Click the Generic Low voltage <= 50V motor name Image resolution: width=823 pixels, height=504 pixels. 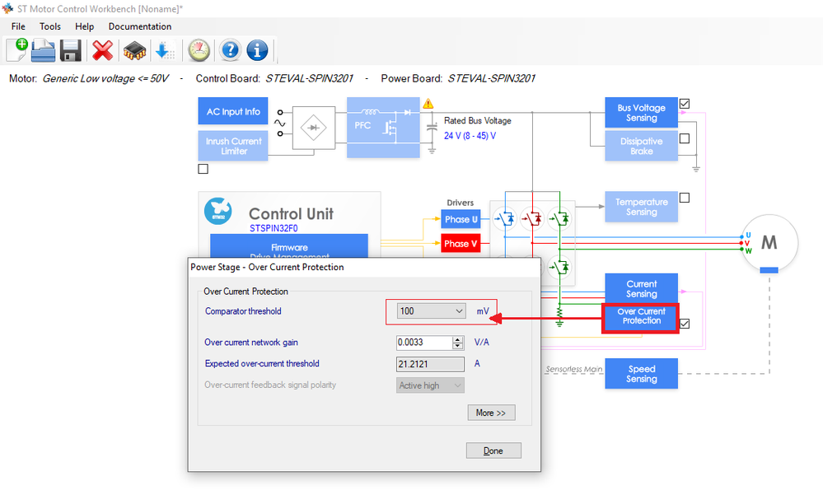[105, 79]
